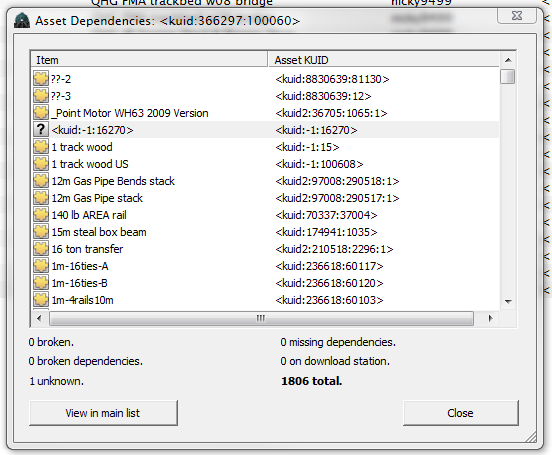Sort the list by the Asset KUID column header
The height and width of the screenshot is (455, 552).
pos(384,60)
